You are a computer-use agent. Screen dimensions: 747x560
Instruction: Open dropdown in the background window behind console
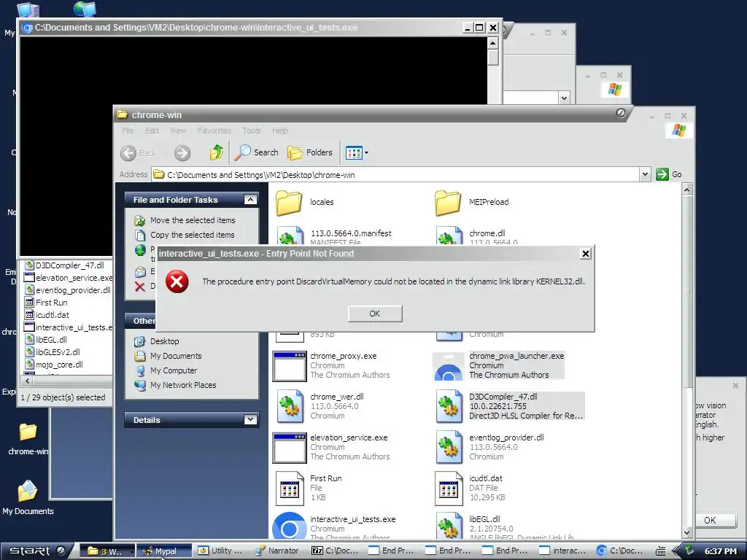565,98
